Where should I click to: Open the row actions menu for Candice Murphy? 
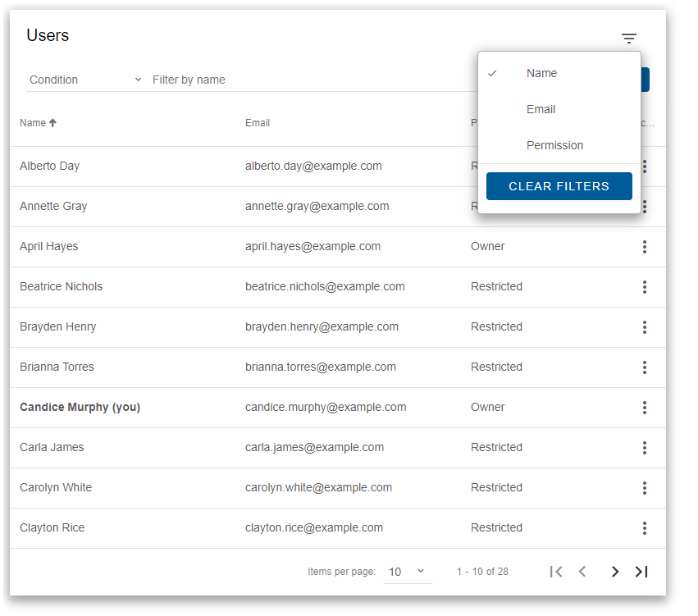[645, 408]
